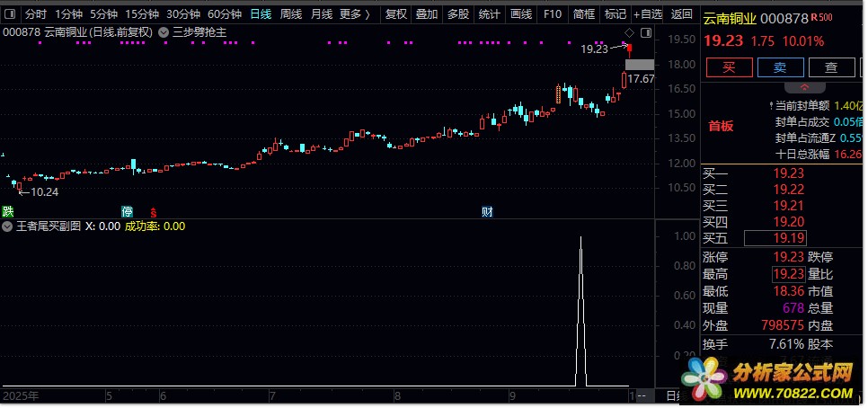Select the 周线 weekly chart tab
868x408 pixels.
click(x=290, y=14)
